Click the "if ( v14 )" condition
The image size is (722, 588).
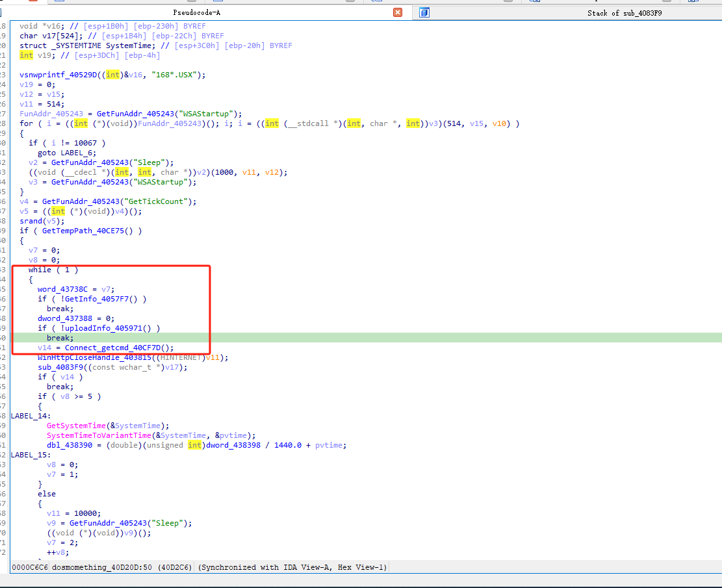pyautogui.click(x=60, y=377)
